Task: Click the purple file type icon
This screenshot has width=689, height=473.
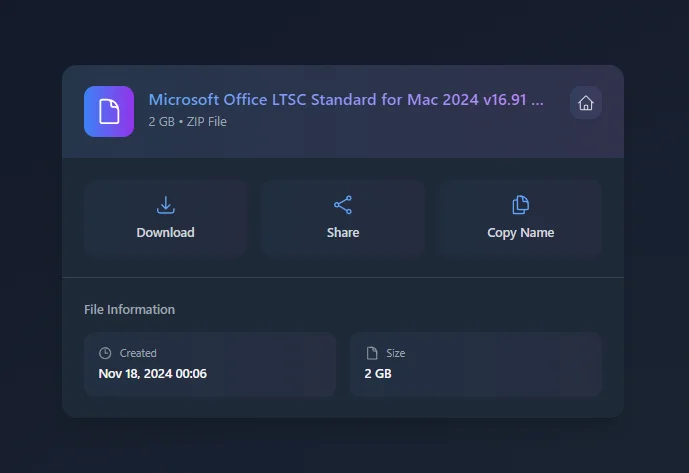Action: pyautogui.click(x=109, y=111)
